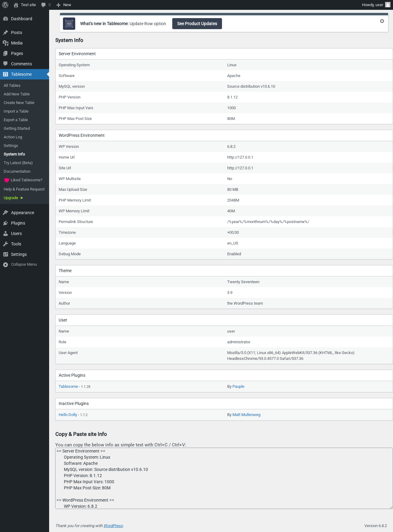Dismiss the Tablesome update notice

(x=382, y=21)
